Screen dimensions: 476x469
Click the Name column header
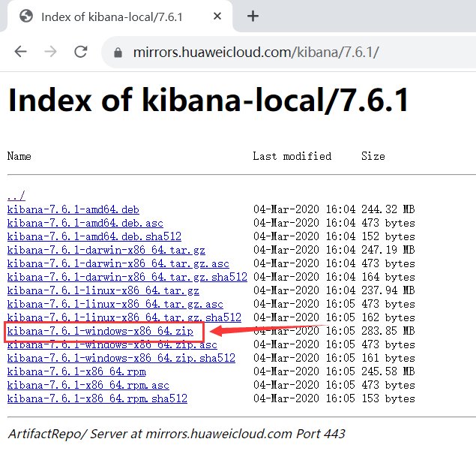(x=19, y=156)
